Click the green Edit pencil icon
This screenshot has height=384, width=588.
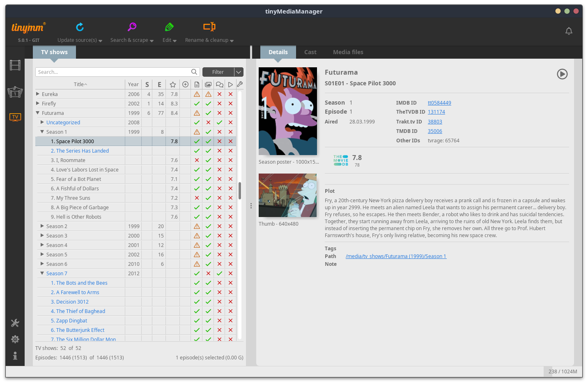pyautogui.click(x=169, y=27)
